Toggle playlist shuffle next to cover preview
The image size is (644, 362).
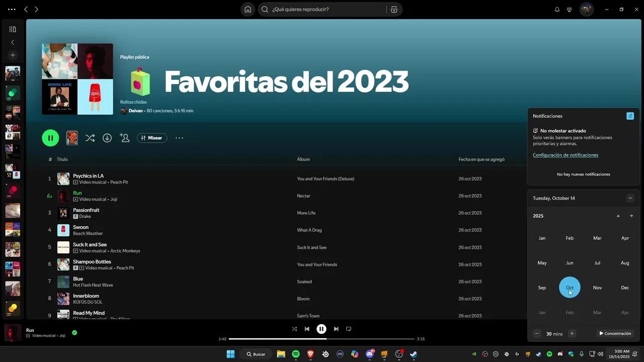pos(90,138)
